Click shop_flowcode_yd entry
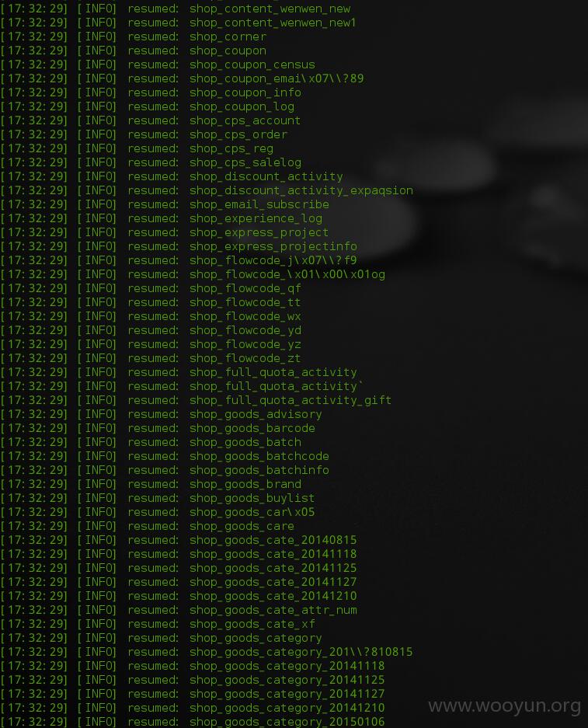 [x=245, y=330]
